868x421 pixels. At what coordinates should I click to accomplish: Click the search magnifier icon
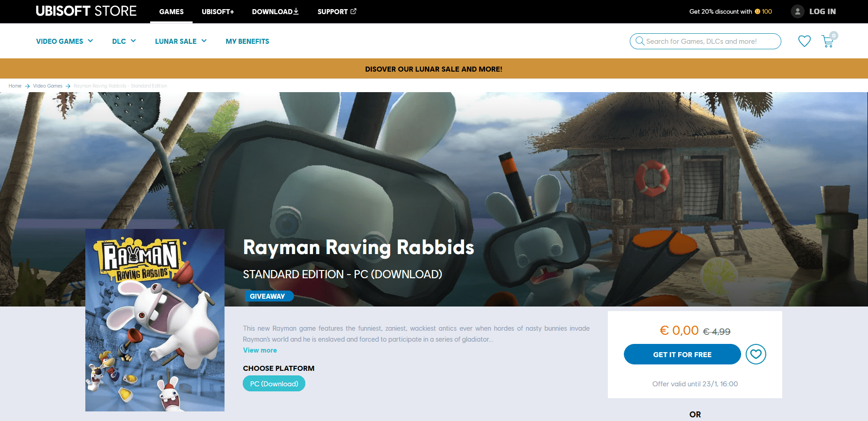(x=640, y=41)
